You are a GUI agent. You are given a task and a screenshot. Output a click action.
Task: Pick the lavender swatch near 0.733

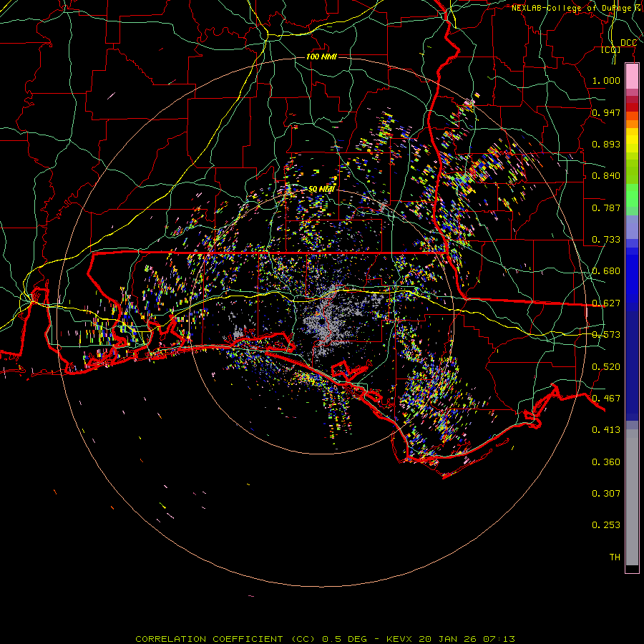click(x=632, y=227)
